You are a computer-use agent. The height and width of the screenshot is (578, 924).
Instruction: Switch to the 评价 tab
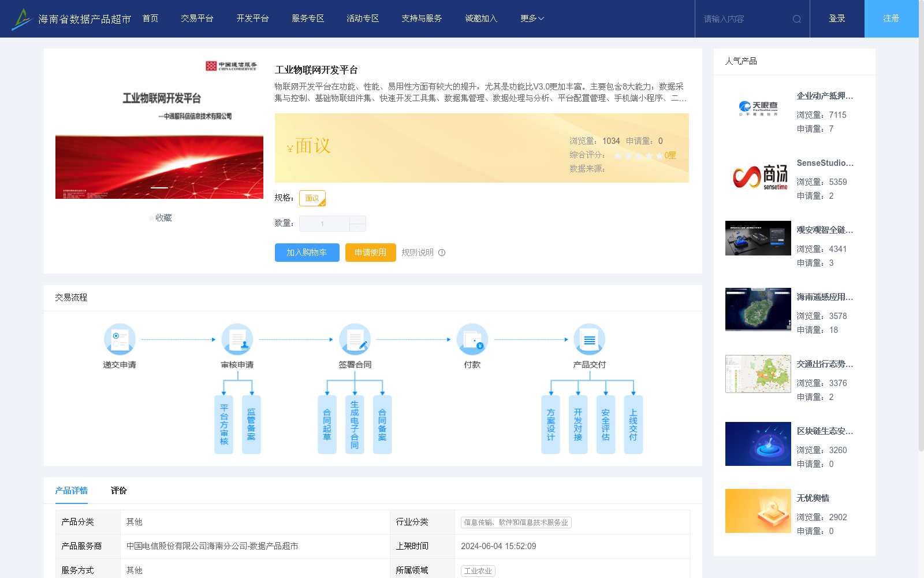click(119, 491)
